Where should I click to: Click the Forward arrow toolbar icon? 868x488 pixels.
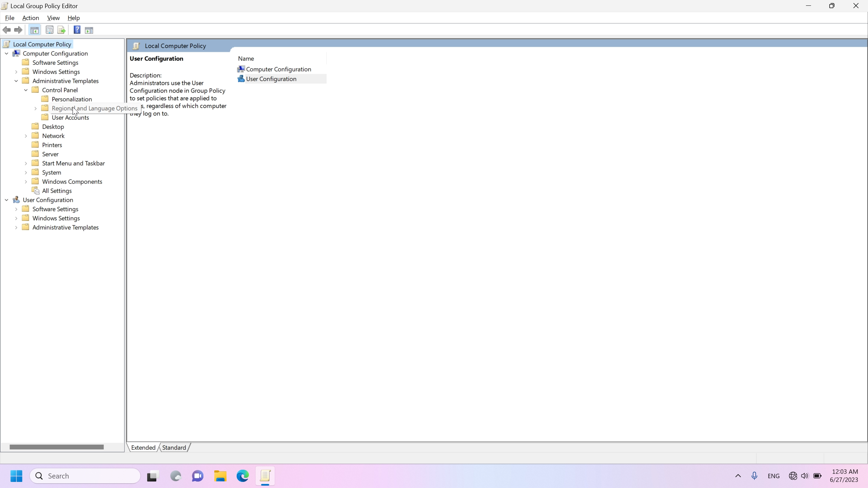pos(18,30)
